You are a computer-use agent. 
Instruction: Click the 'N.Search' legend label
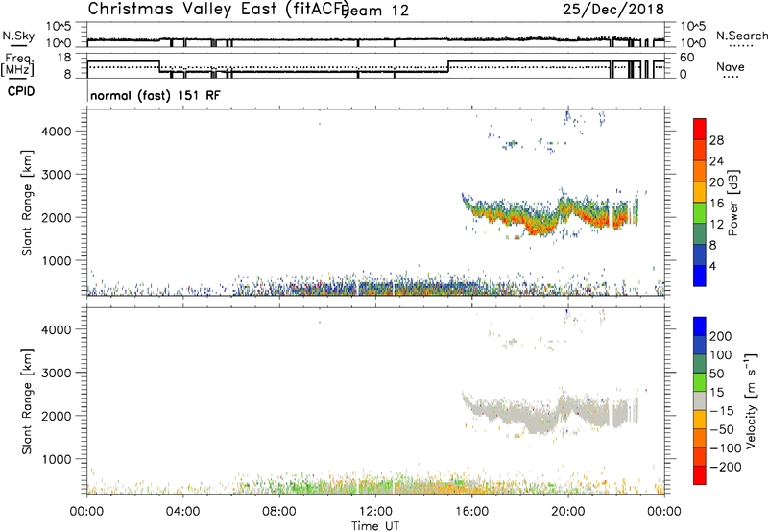tap(742, 36)
